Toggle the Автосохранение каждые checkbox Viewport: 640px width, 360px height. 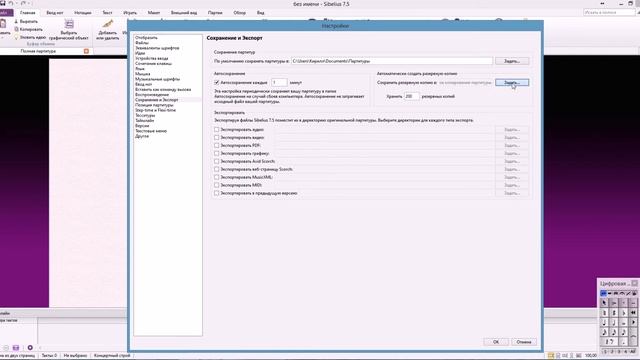point(217,82)
